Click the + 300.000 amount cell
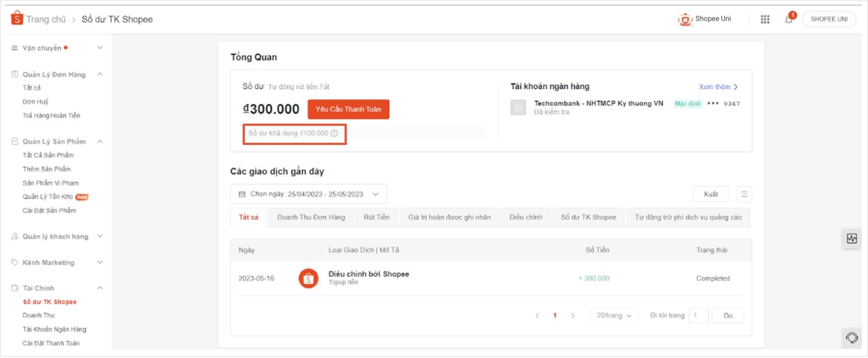This screenshot has width=868, height=358. 593,278
